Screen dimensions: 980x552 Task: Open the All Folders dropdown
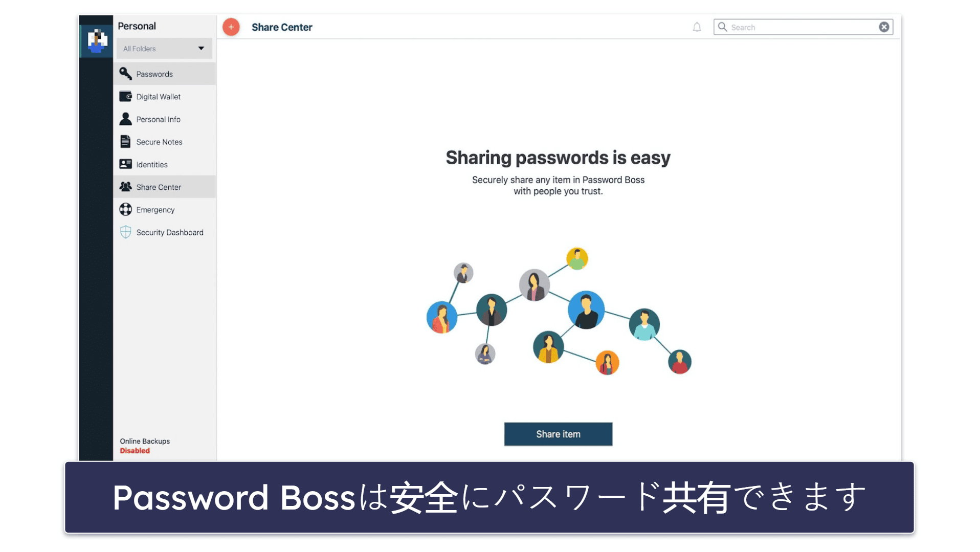coord(164,49)
